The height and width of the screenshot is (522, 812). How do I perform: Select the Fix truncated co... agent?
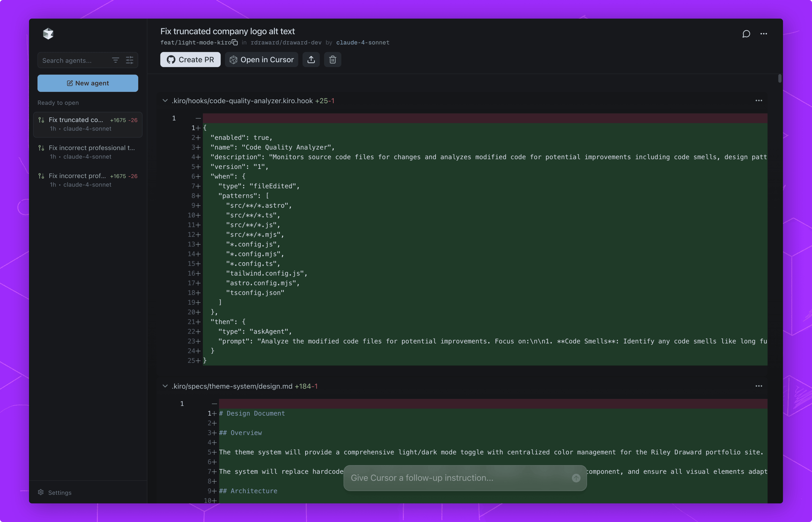(x=88, y=124)
